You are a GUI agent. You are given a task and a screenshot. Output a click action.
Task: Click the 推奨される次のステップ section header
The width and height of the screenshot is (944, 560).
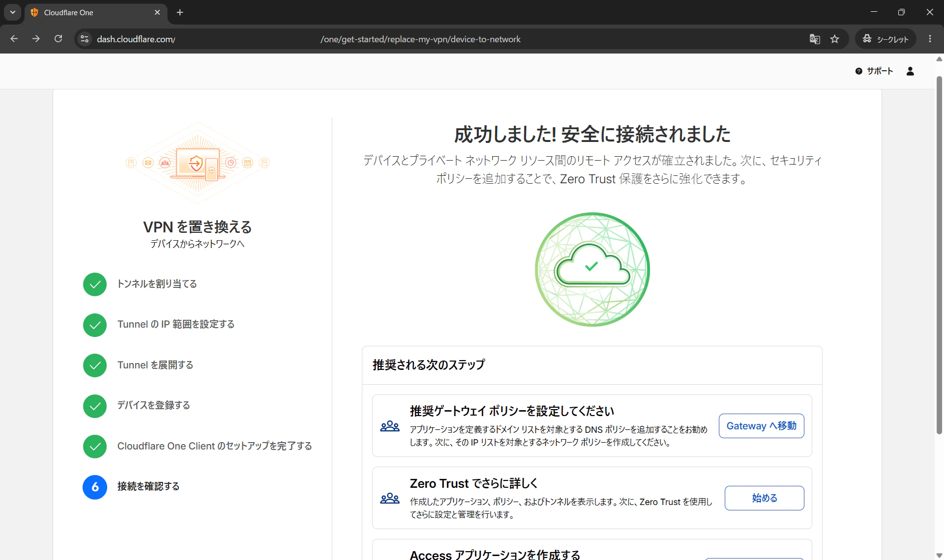pyautogui.click(x=429, y=365)
